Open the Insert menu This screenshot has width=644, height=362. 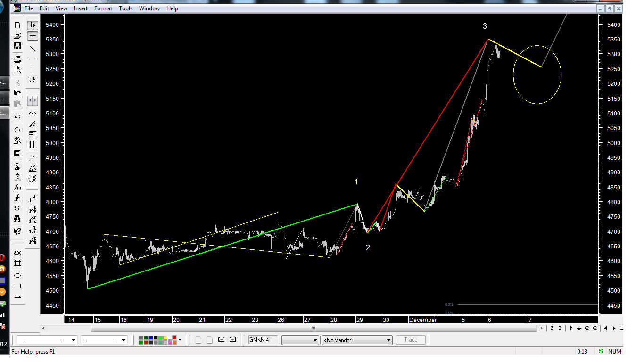click(81, 8)
